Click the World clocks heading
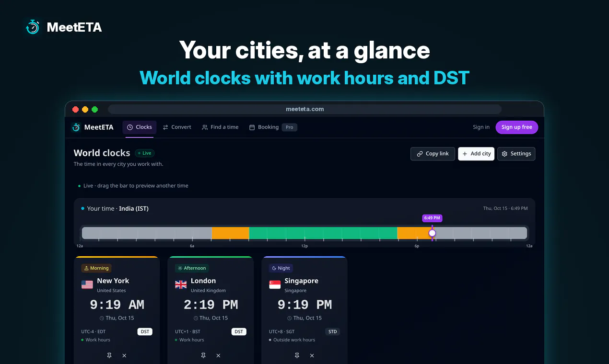 102,153
